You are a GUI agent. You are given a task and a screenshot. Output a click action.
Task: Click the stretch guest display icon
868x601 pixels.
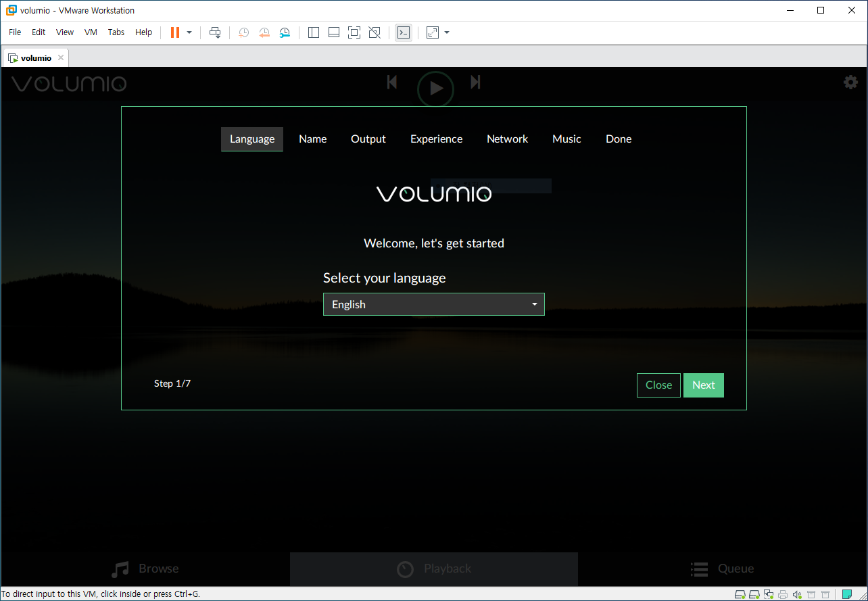[433, 32]
